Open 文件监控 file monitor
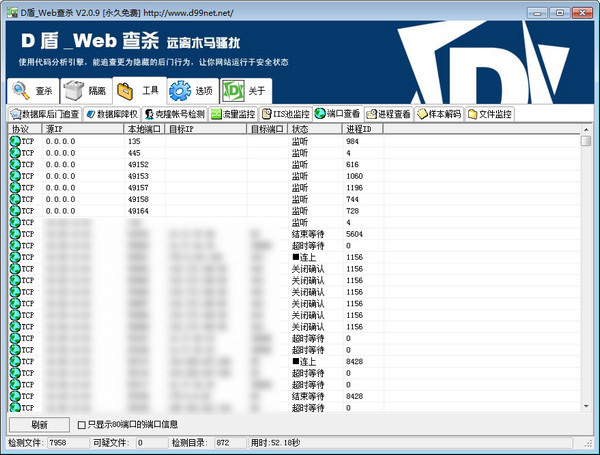This screenshot has width=600, height=455. (x=490, y=114)
